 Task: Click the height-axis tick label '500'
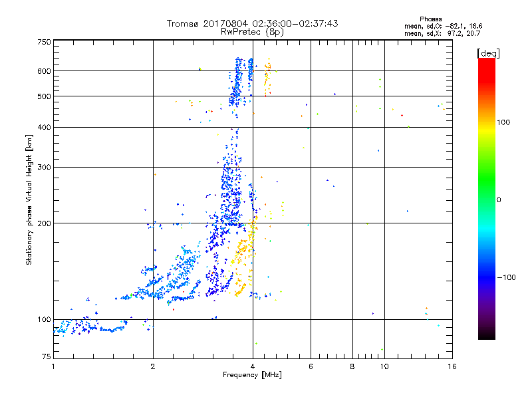pyautogui.click(x=44, y=96)
